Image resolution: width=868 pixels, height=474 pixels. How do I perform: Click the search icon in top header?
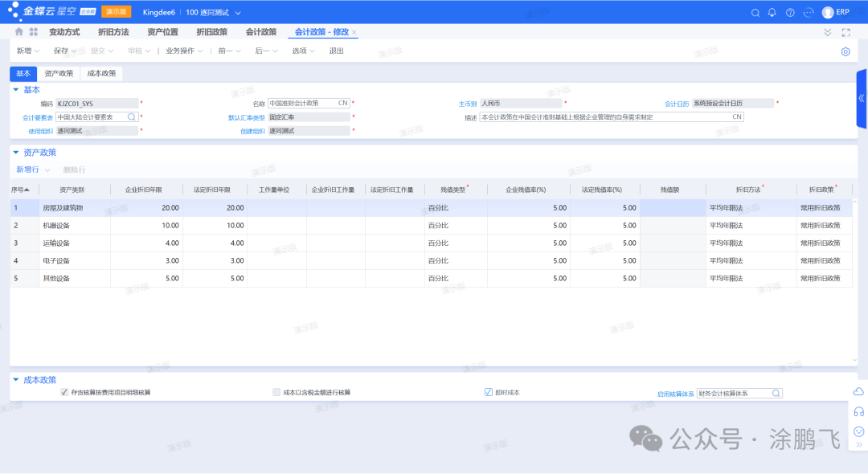755,13
